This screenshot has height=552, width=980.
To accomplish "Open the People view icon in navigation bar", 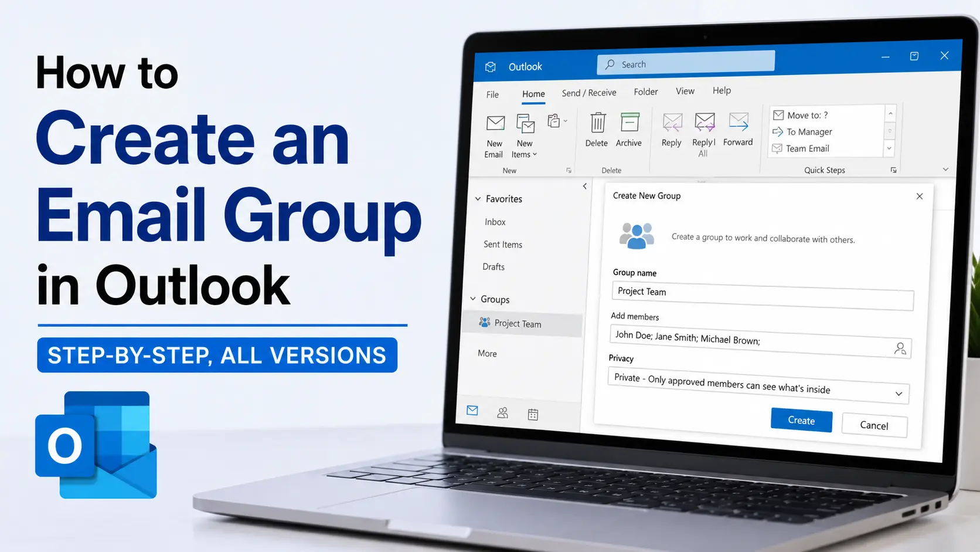I will [502, 413].
